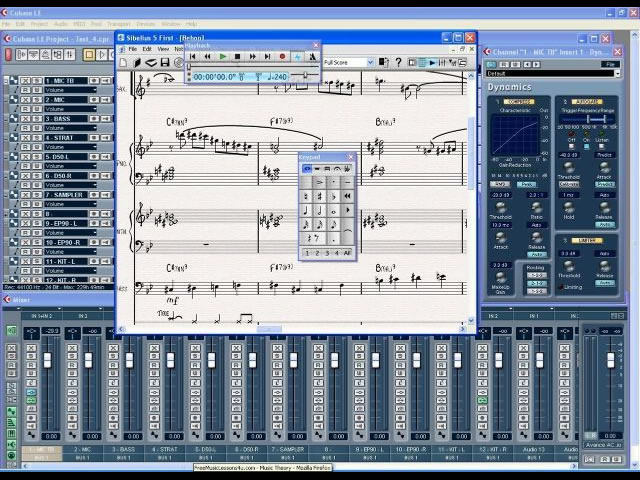This screenshot has height=480, width=640.
Task: Open the Edit menu in Sibelius
Action: 146,48
